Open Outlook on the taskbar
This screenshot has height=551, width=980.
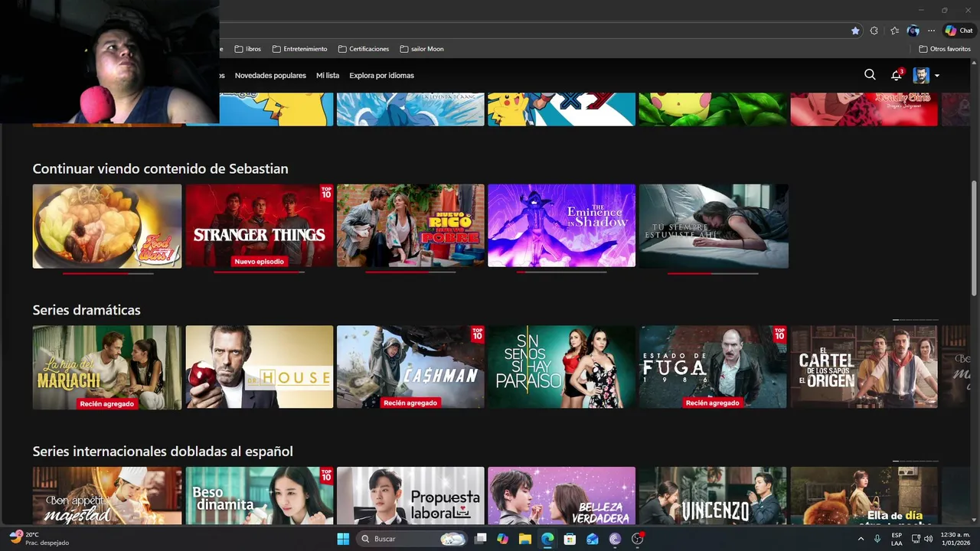coord(593,539)
